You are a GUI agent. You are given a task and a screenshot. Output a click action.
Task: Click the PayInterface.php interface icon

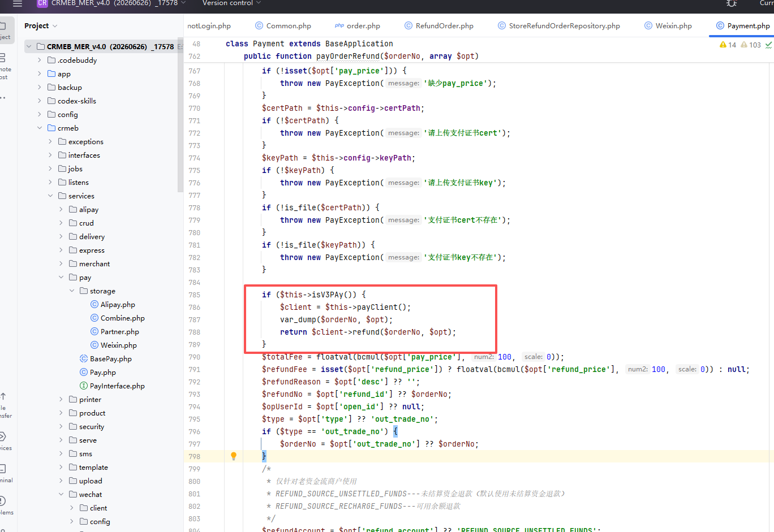84,386
